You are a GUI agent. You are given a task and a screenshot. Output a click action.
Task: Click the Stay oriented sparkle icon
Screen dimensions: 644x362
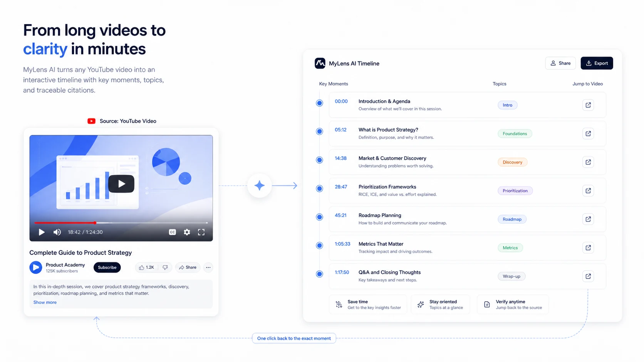coord(421,305)
